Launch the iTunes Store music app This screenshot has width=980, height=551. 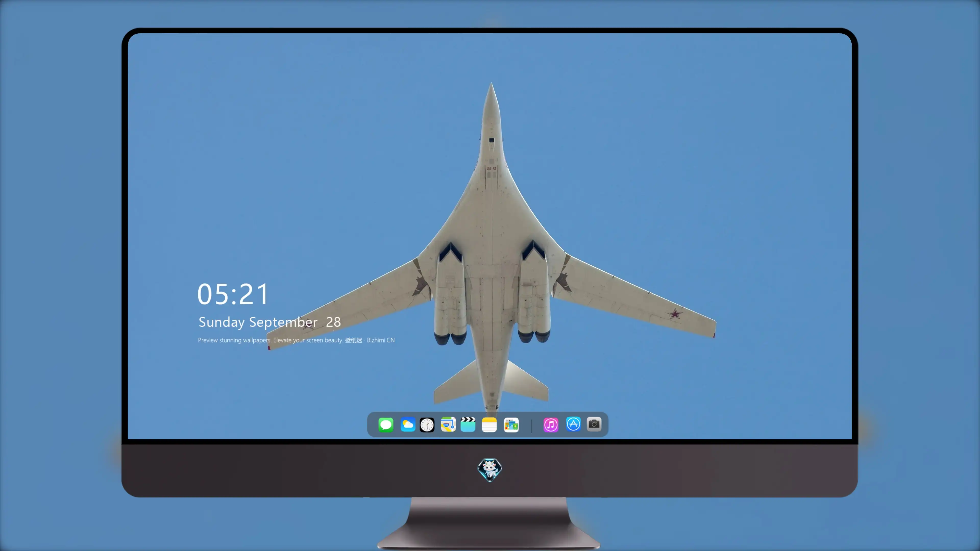[x=551, y=425]
